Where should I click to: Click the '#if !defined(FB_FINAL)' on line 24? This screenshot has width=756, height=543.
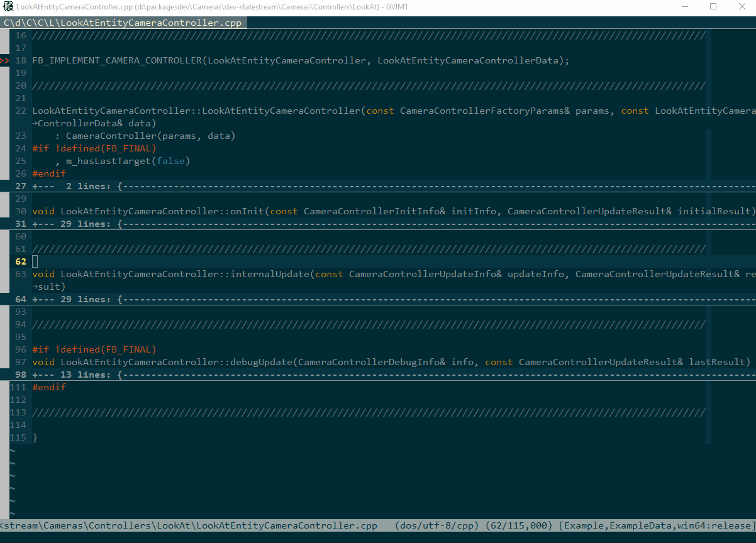coord(94,148)
